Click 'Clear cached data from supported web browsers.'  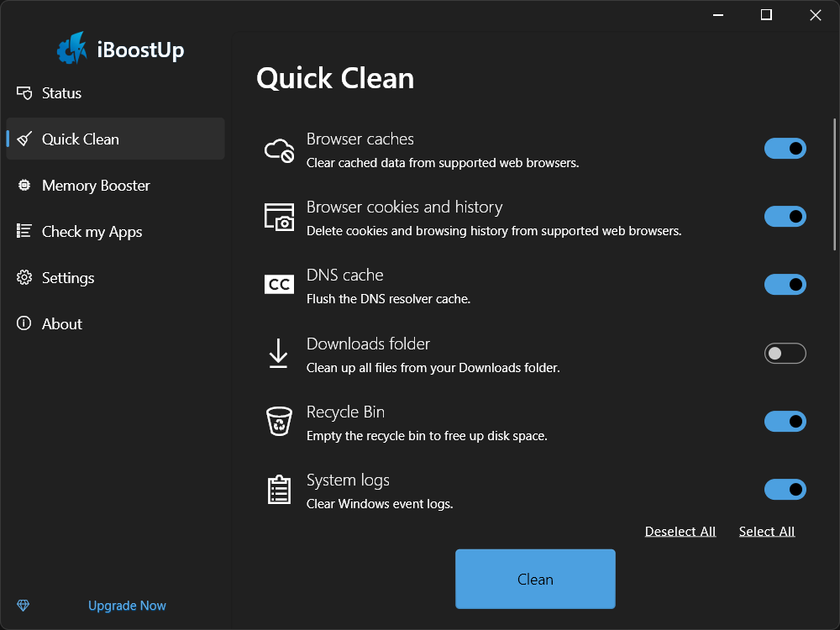[443, 163]
